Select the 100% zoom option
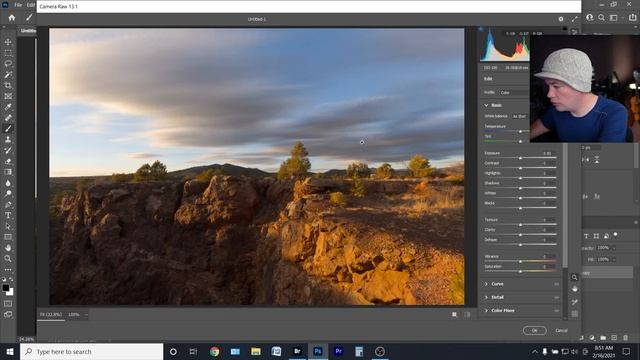The image size is (640, 360). (x=74, y=315)
